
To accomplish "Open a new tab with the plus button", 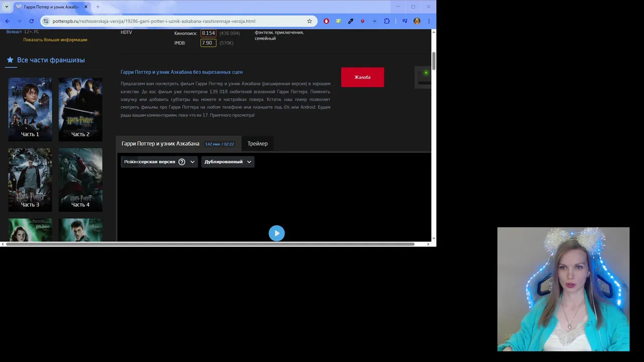I will click(x=98, y=7).
